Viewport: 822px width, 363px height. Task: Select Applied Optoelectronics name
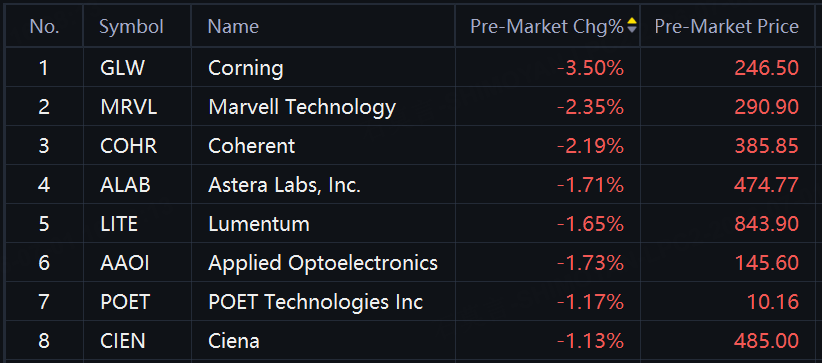pyautogui.click(x=323, y=263)
